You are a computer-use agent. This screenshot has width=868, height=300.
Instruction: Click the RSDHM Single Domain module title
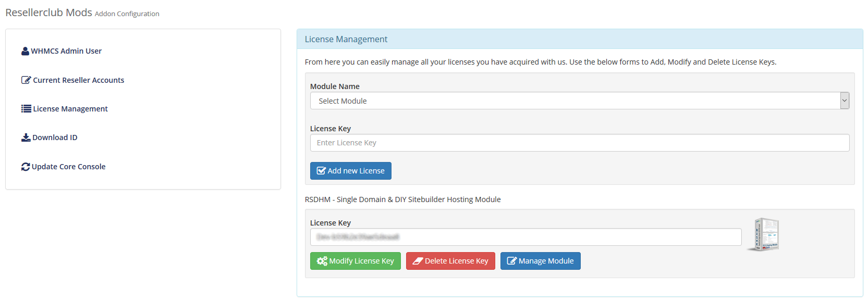click(402, 199)
